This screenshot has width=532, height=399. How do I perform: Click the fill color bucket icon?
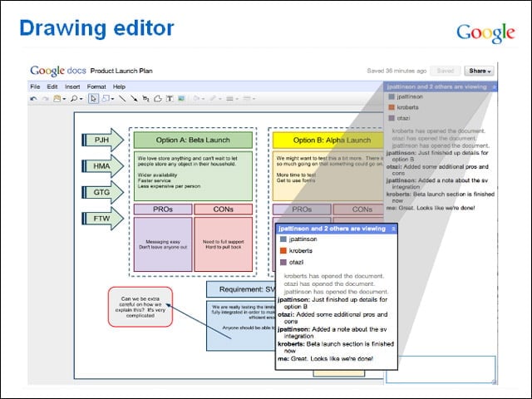pyautogui.click(x=196, y=99)
